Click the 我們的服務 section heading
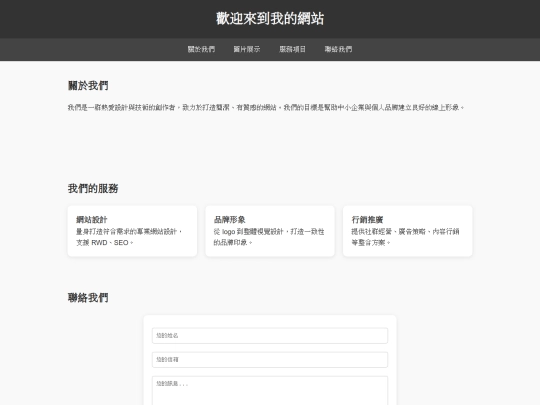The image size is (540, 405). [x=93, y=188]
